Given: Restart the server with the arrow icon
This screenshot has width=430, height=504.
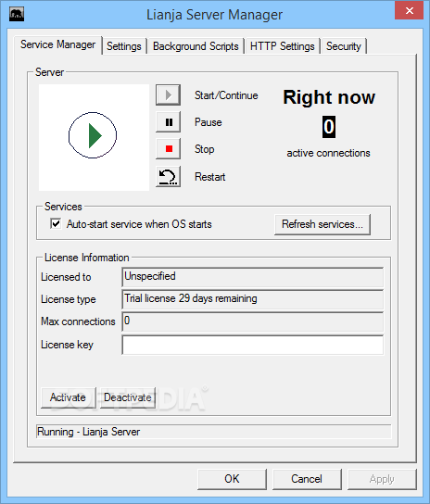Looking at the screenshot, I should (x=168, y=176).
